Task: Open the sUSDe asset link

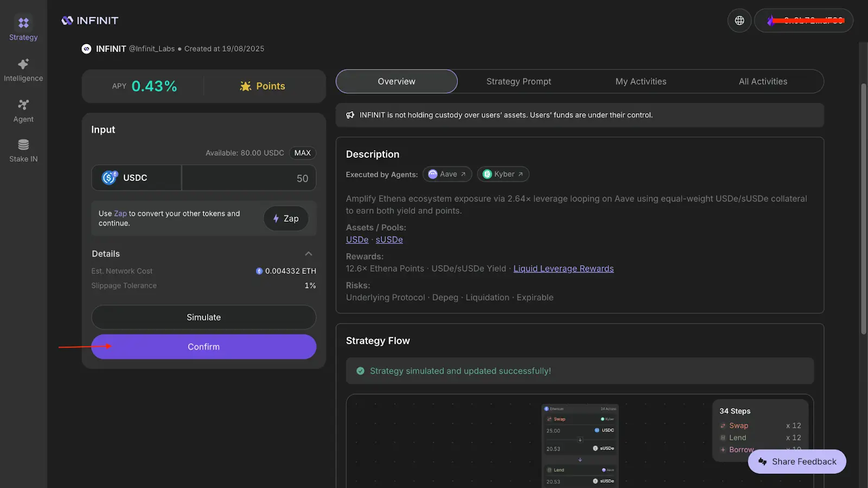Action: [x=389, y=240]
